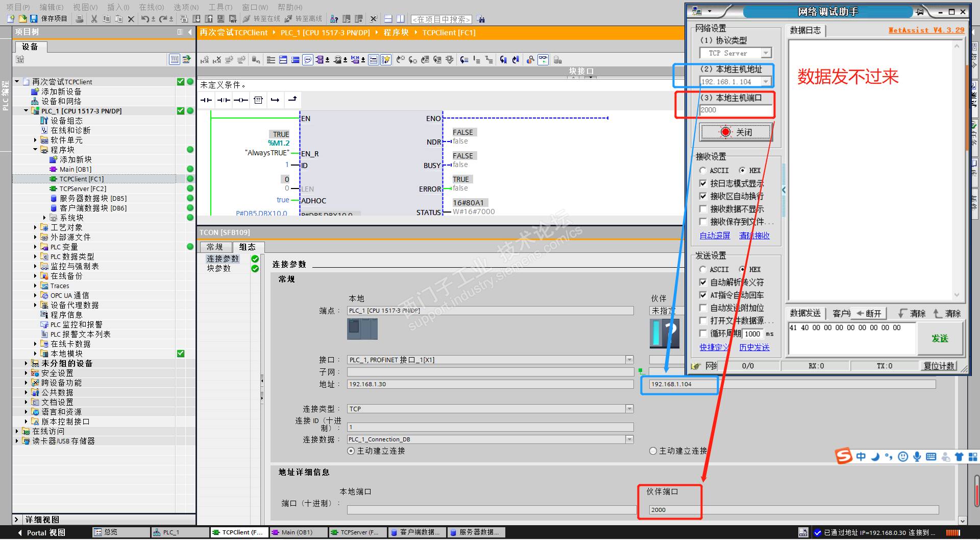Open 本地主机地址 dropdown in NetAssist

pos(766,82)
